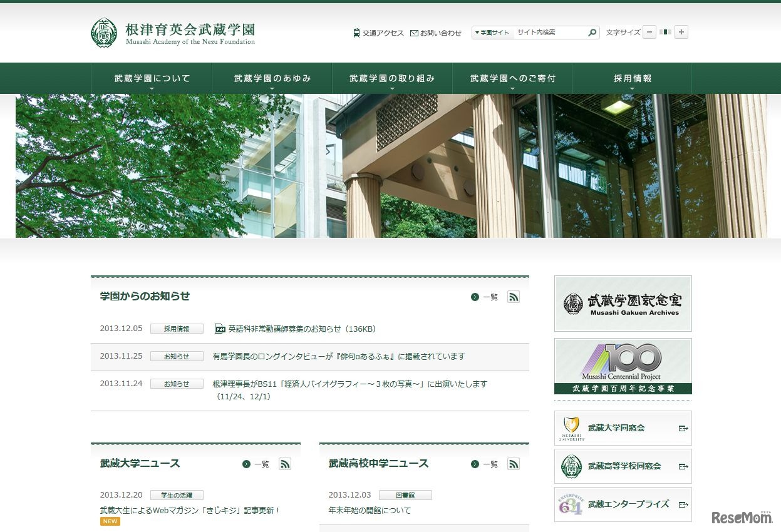Decrease text size with the minus button
Screen dimensions: 781x532
click(x=649, y=32)
